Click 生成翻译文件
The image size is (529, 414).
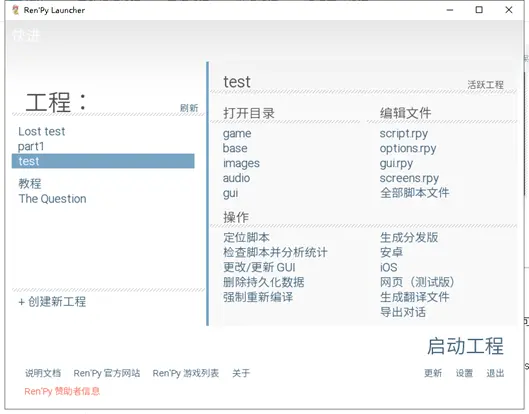(415, 297)
